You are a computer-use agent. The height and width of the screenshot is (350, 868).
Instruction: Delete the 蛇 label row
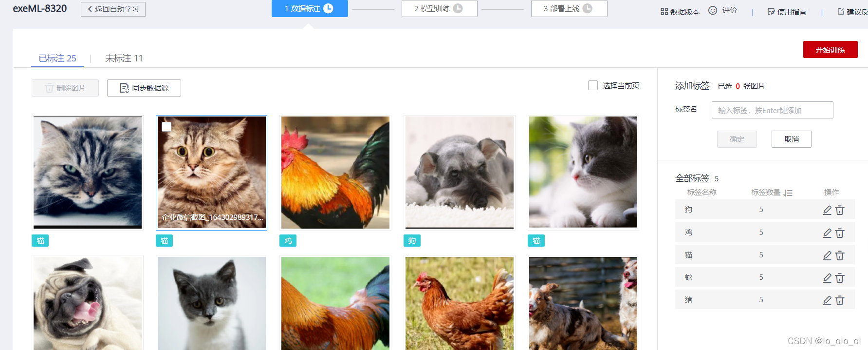point(840,278)
